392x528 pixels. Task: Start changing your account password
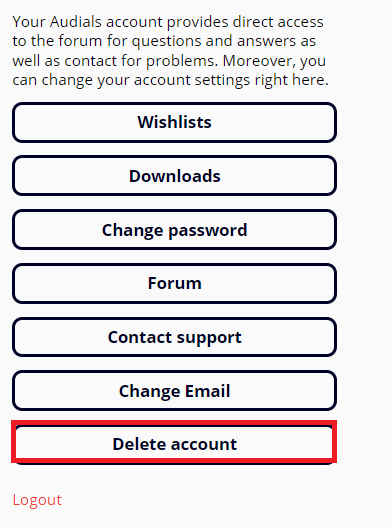(x=174, y=230)
